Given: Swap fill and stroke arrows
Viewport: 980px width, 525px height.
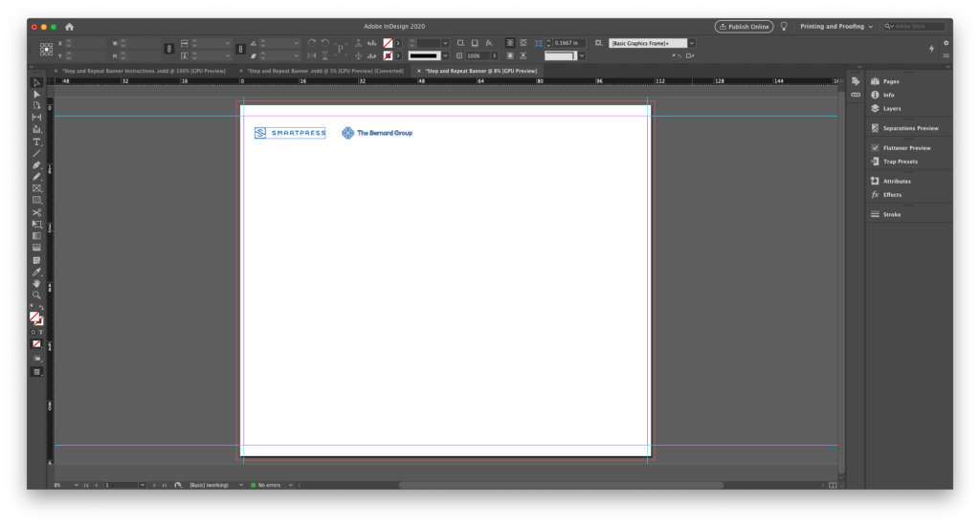Looking at the screenshot, I should click(41, 307).
